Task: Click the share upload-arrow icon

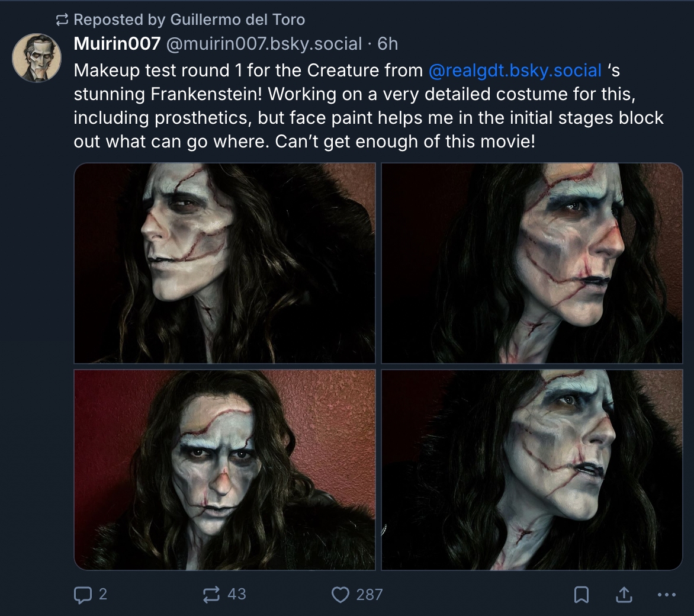Action: coord(624,594)
